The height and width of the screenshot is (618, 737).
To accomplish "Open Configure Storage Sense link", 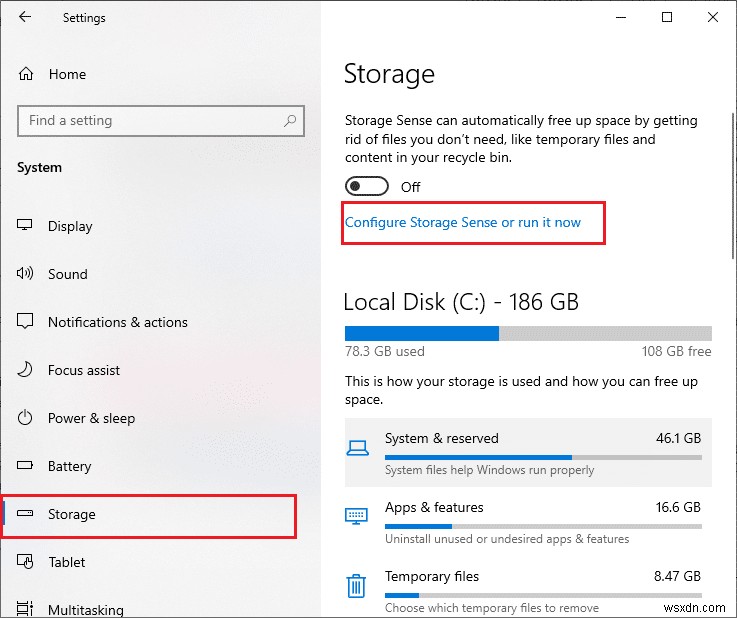I will [x=463, y=222].
